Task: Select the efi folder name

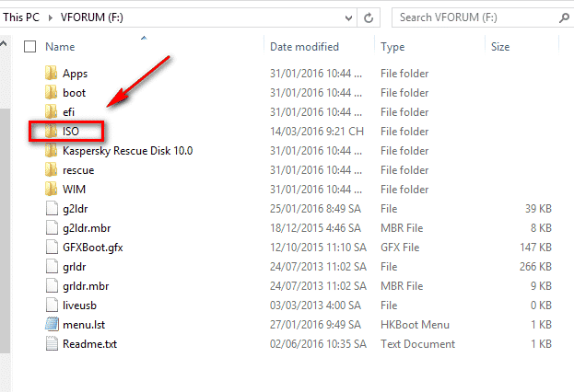Action: coord(68,112)
